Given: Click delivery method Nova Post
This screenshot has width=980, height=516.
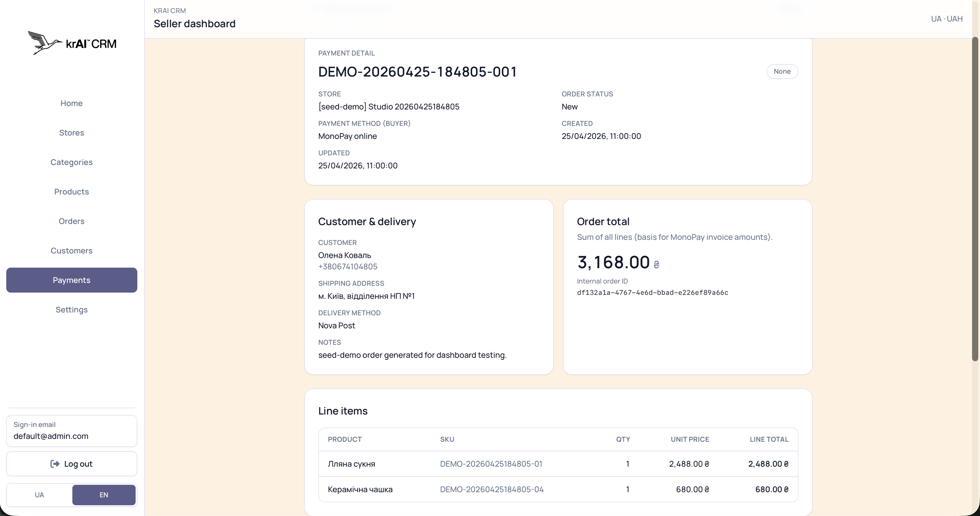Looking at the screenshot, I should pos(336,325).
